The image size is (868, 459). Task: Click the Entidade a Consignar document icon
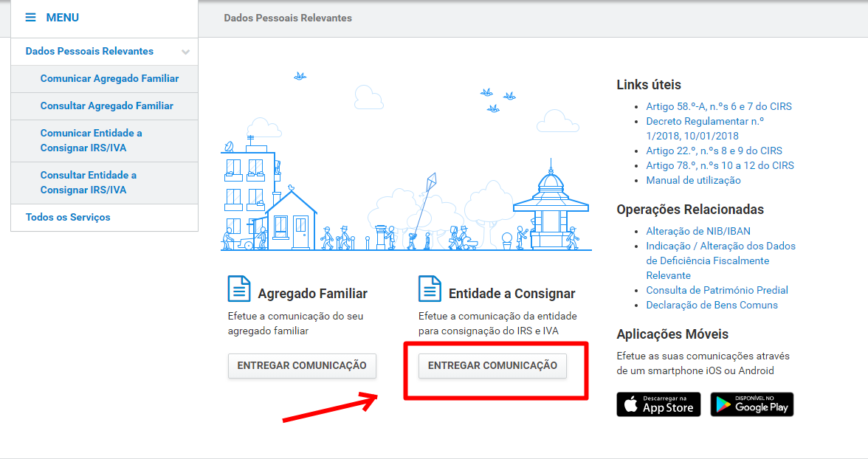click(x=430, y=289)
